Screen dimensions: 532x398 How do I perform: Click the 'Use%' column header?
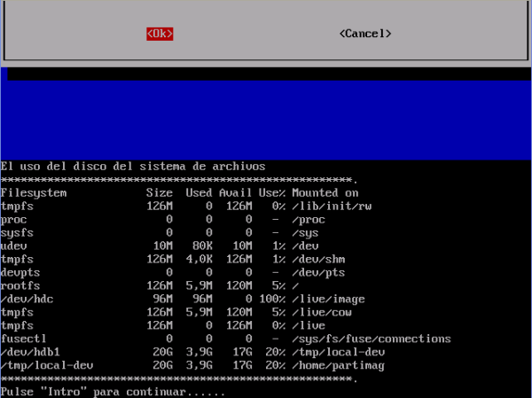pos(272,192)
